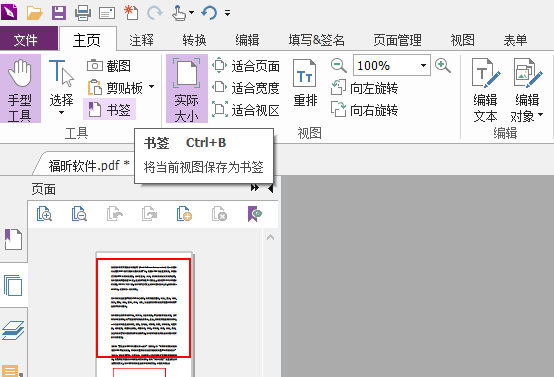Send the document by email using the envelope icon
This screenshot has height=377, width=554.
pyautogui.click(x=107, y=13)
